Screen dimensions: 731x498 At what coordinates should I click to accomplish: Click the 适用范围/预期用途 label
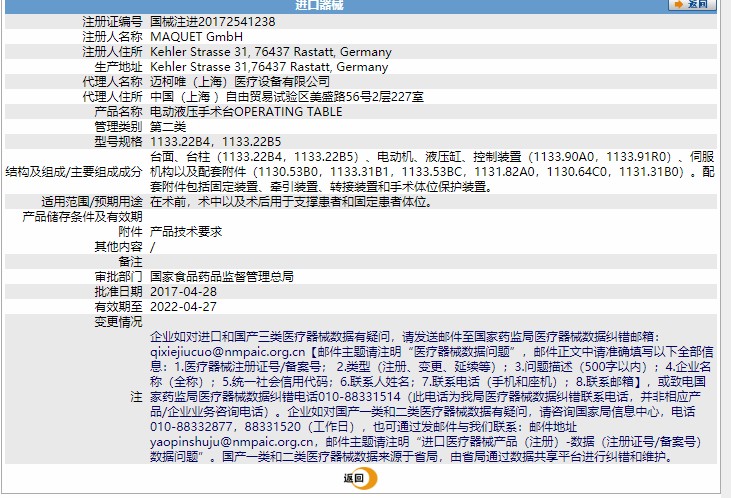[92, 201]
